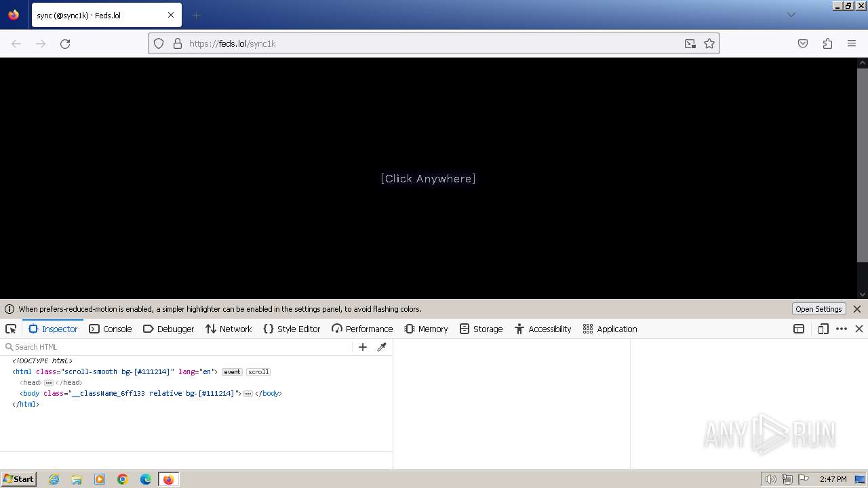Screen dimensions: 868x488
Task: Open a new tab with plus button
Action: coord(197,15)
